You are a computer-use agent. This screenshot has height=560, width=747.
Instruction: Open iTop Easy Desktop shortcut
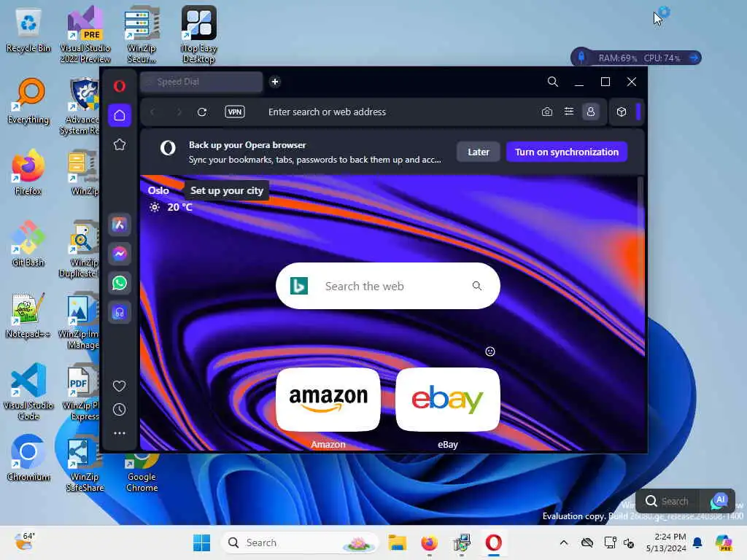click(x=198, y=34)
